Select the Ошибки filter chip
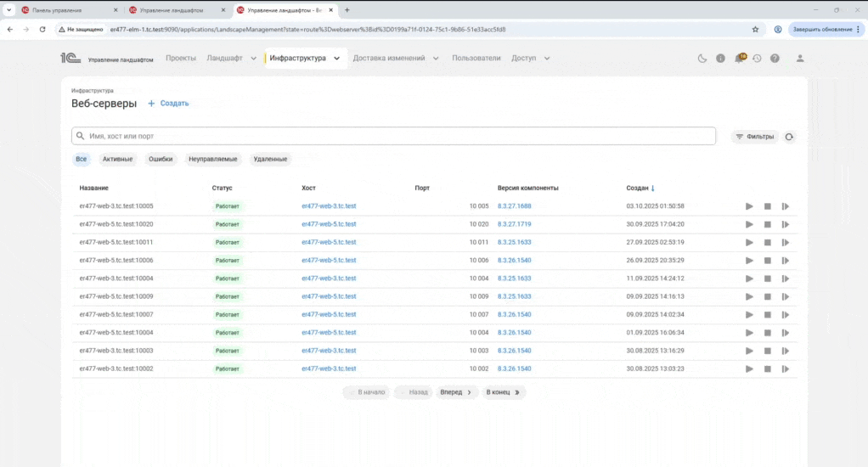This screenshot has height=467, width=868. point(161,159)
